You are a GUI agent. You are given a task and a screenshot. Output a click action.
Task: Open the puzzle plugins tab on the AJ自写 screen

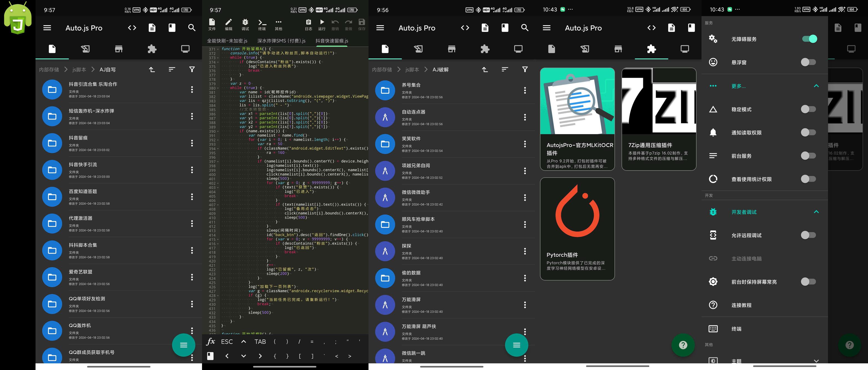[x=152, y=49]
